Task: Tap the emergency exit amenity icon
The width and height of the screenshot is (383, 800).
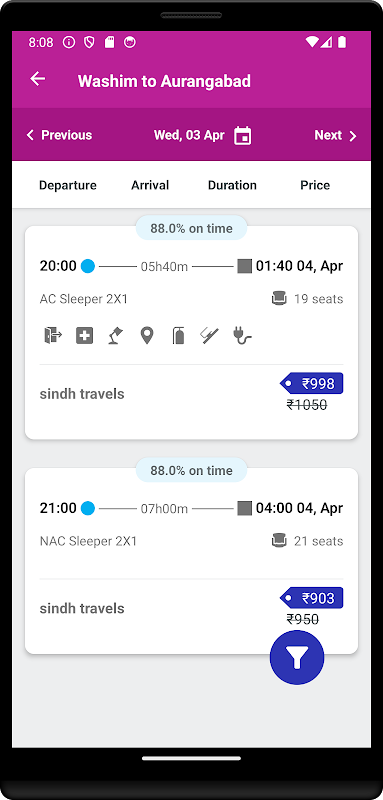Action: [x=53, y=336]
